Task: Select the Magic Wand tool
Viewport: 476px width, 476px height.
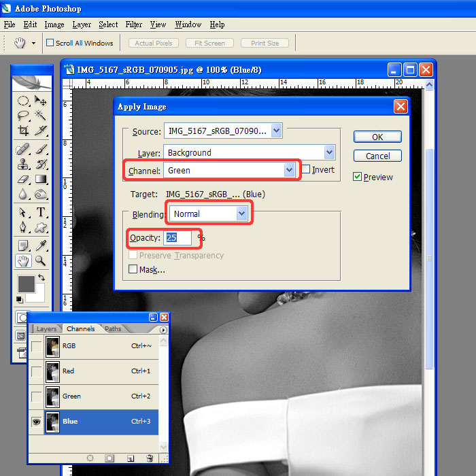Action: tap(41, 115)
